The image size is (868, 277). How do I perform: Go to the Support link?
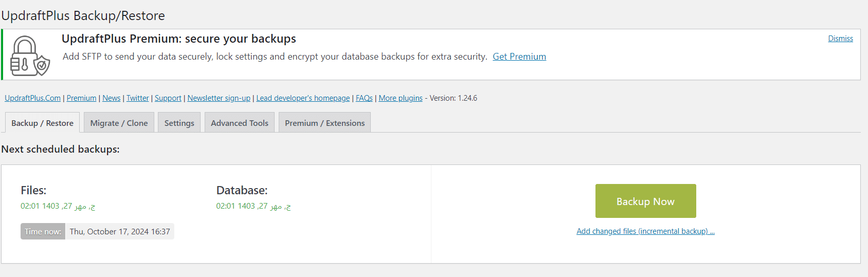(168, 98)
